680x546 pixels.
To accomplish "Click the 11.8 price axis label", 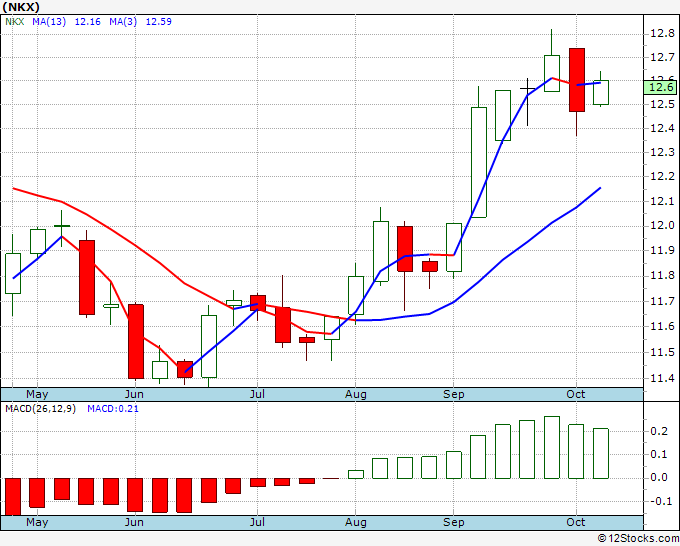I will tap(662, 276).
